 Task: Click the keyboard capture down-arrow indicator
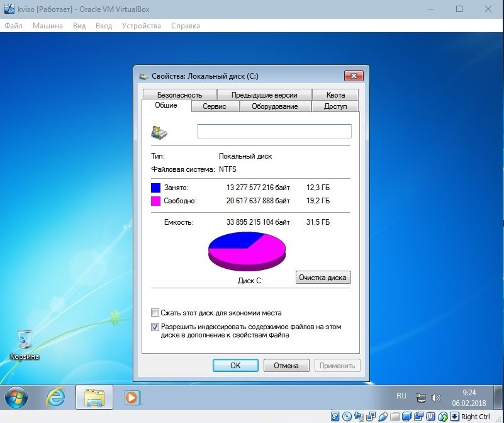[454, 417]
